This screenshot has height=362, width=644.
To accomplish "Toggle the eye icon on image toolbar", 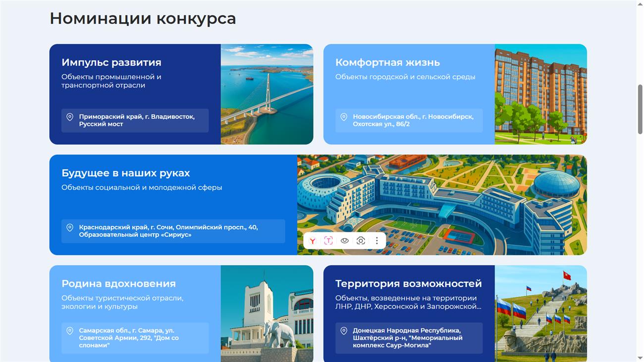I will tap(345, 241).
